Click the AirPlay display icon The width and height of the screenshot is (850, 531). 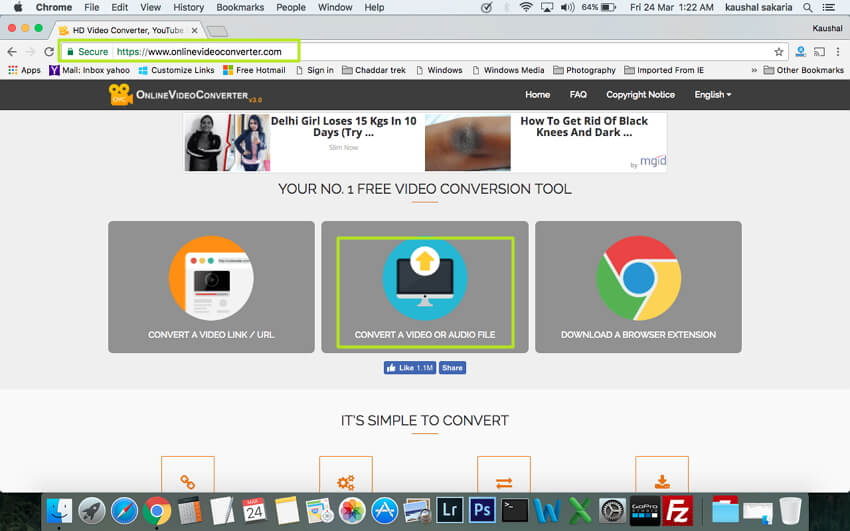(546, 7)
